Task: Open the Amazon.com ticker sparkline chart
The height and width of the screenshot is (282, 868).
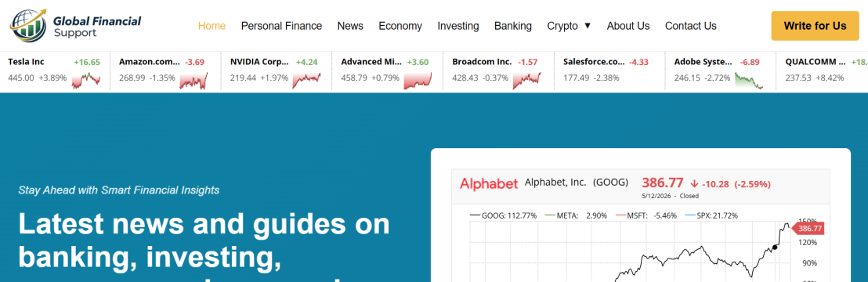Action: click(x=193, y=81)
